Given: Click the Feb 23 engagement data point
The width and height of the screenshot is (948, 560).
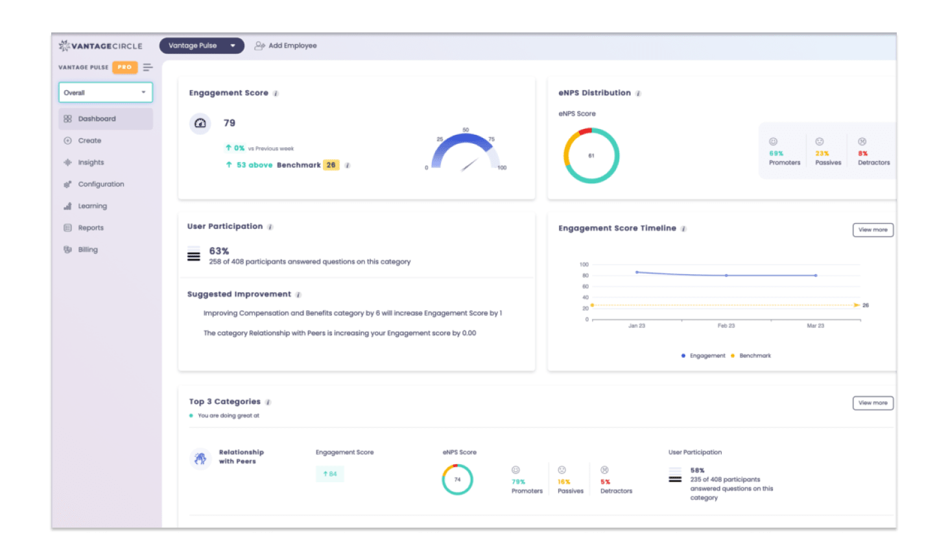Looking at the screenshot, I should point(726,275).
